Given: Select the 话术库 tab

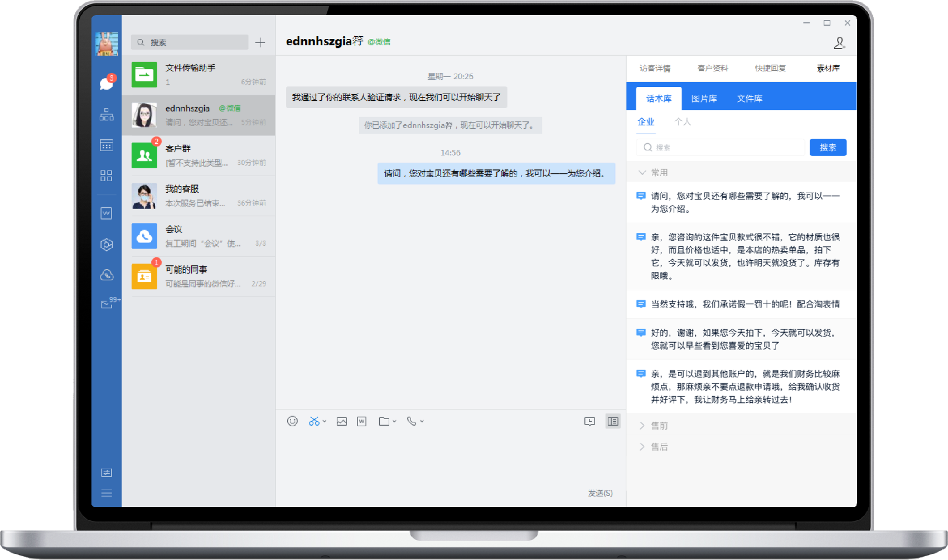Looking at the screenshot, I should (659, 99).
